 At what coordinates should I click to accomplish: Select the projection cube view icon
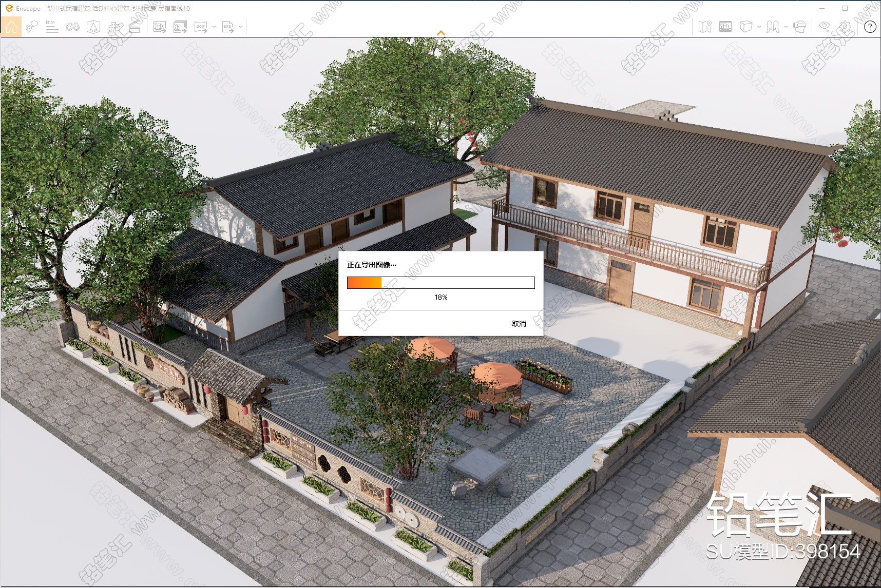pos(746,27)
